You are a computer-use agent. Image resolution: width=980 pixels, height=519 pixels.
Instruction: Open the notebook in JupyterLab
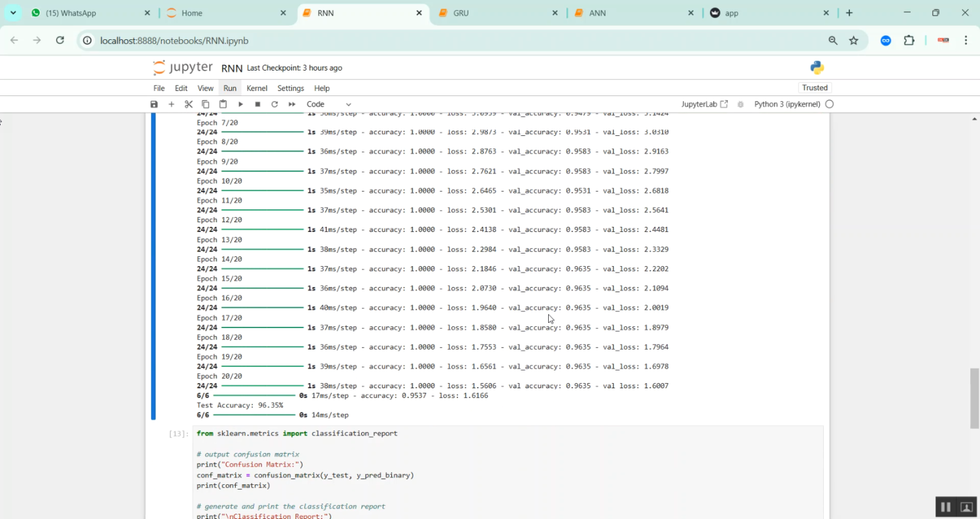tap(704, 105)
